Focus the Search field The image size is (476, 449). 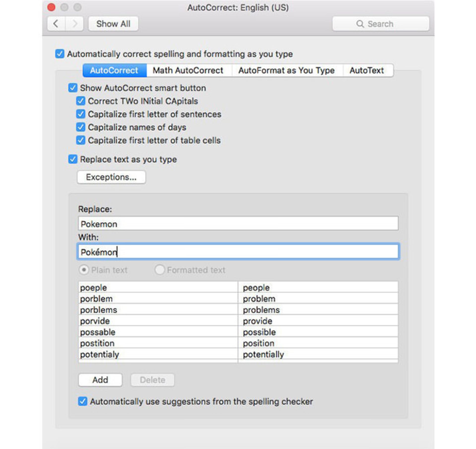[381, 24]
